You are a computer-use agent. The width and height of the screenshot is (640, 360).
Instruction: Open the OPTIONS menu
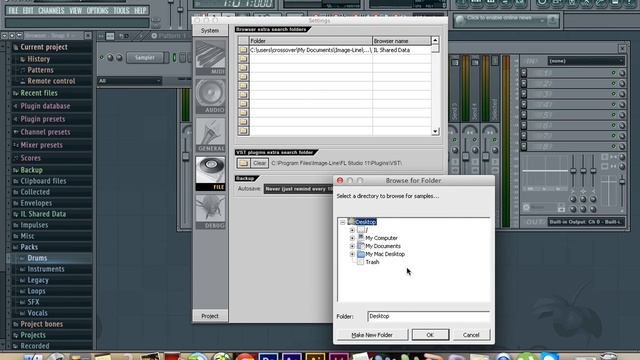tap(98, 11)
